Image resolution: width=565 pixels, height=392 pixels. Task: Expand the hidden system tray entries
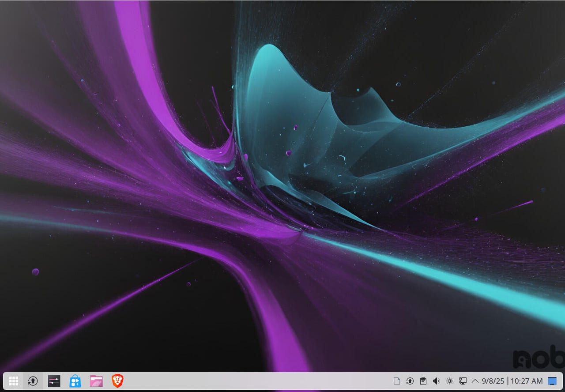(476, 381)
